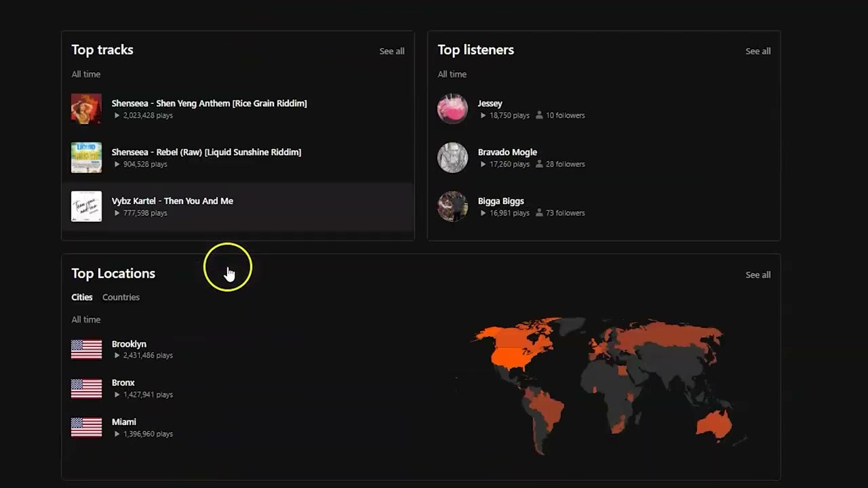The width and height of the screenshot is (868, 488).
Task: Open Shenseea - Shen Yeng Anthem track title
Action: [x=209, y=104]
